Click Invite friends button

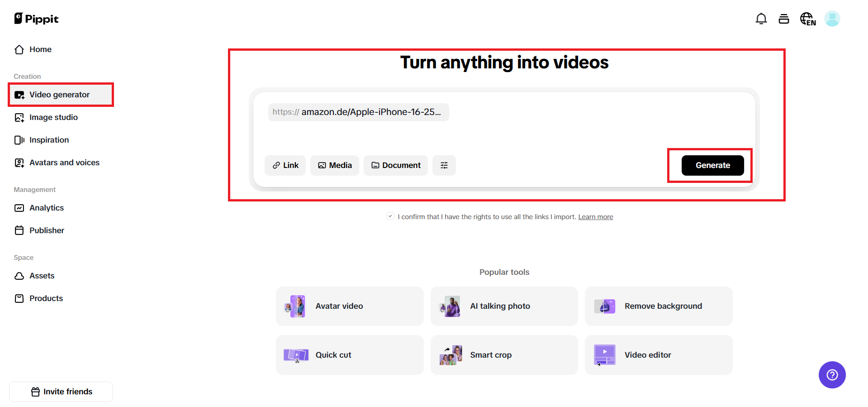(61, 392)
